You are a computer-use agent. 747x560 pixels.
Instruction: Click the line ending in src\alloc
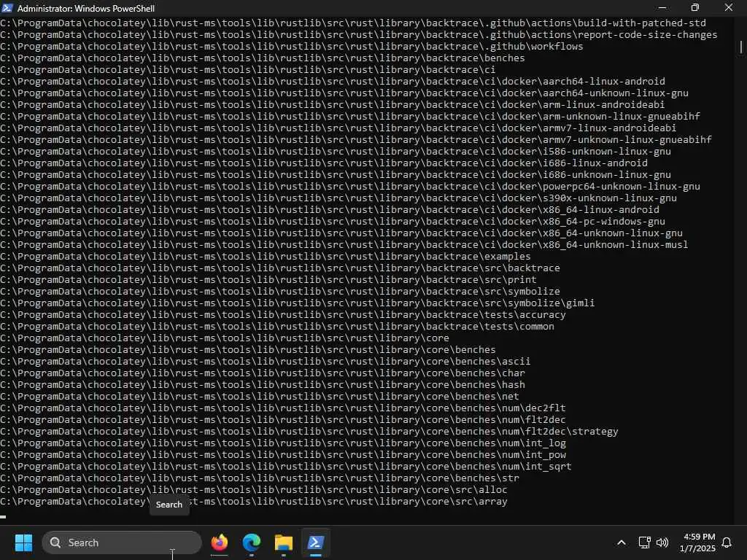pos(254,489)
